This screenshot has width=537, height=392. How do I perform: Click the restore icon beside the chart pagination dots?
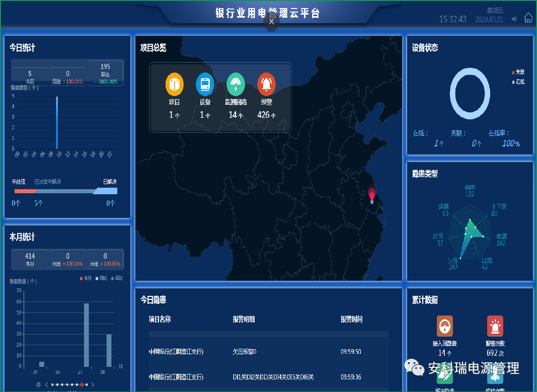[38, 384]
